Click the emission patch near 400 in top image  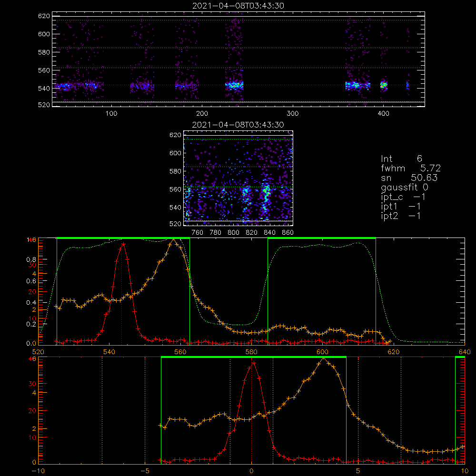pyautogui.click(x=384, y=85)
